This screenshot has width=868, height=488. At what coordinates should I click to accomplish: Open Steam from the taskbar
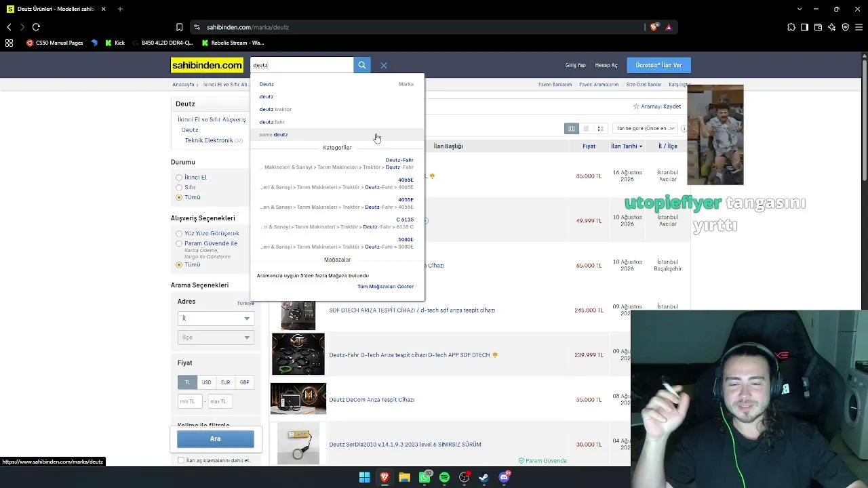[x=484, y=477]
